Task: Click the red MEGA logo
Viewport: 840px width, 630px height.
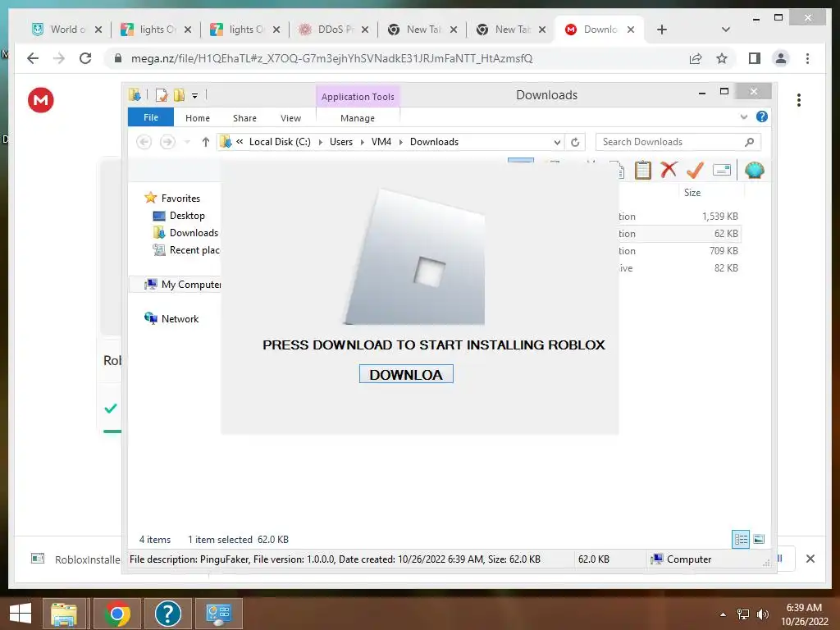Action: pos(41,100)
